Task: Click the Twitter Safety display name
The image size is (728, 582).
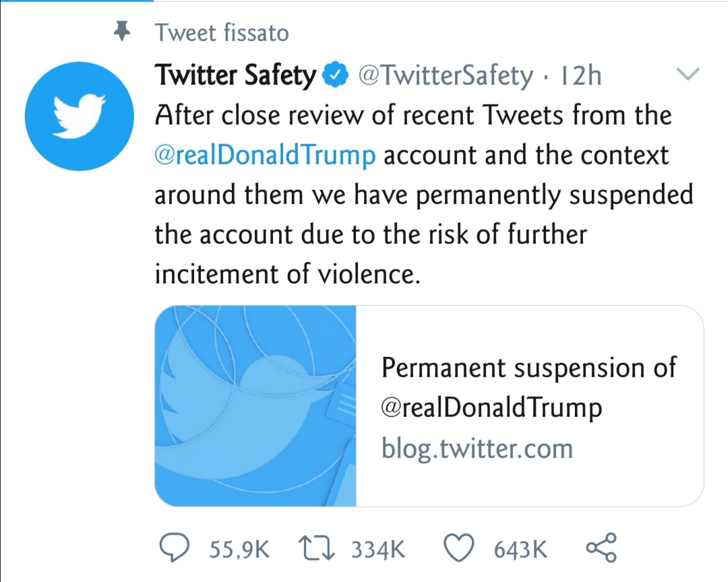Action: (235, 75)
